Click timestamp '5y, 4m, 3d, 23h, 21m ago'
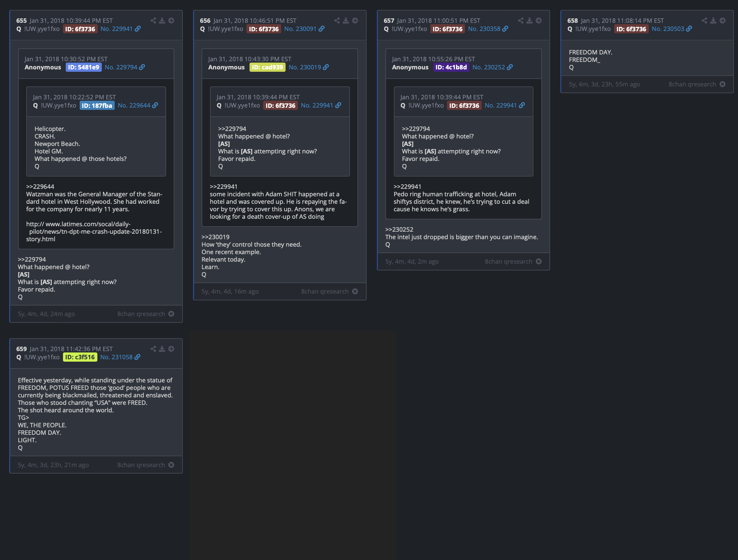 pos(53,465)
